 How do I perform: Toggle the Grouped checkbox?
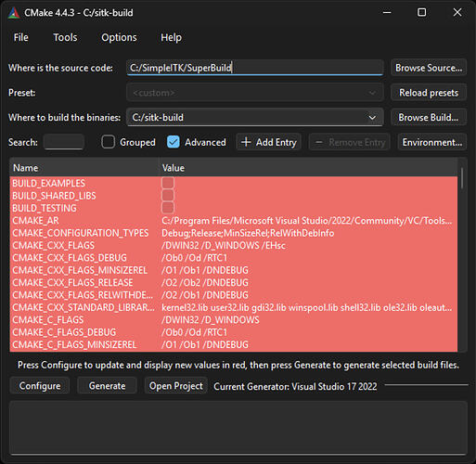pyautogui.click(x=109, y=142)
